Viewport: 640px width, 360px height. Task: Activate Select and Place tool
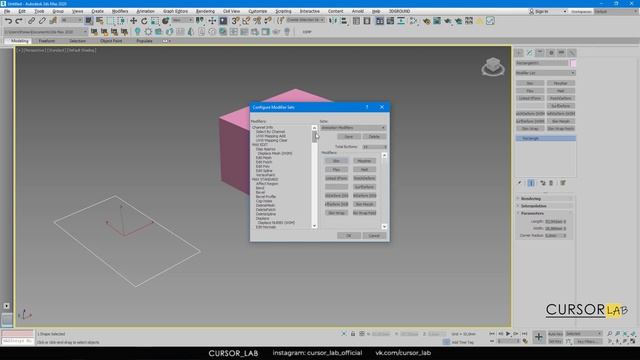tap(165, 21)
